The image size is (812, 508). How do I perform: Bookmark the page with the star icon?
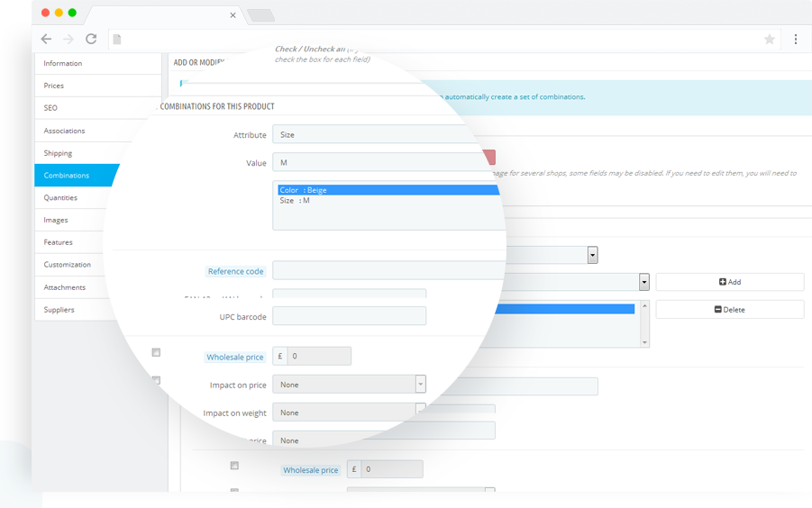pyautogui.click(x=770, y=40)
